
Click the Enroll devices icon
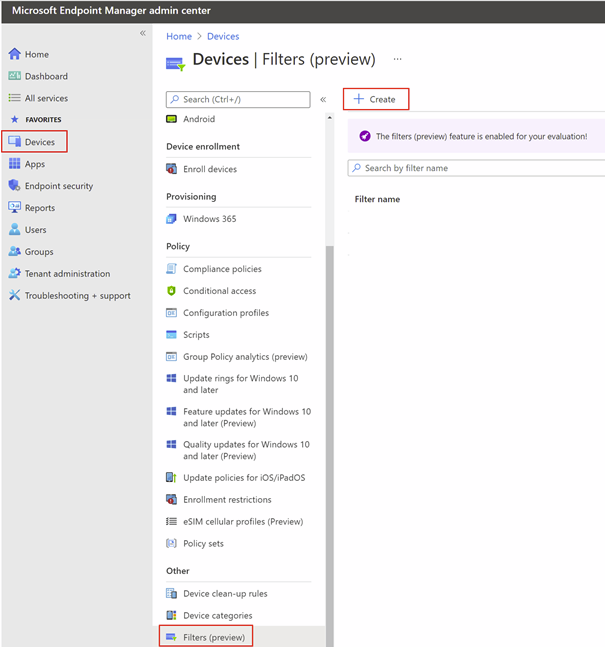coord(171,169)
